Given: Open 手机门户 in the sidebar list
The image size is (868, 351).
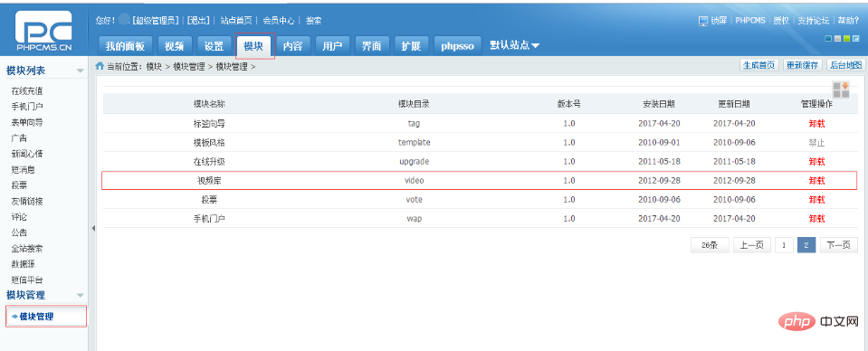Looking at the screenshot, I should [x=27, y=107].
